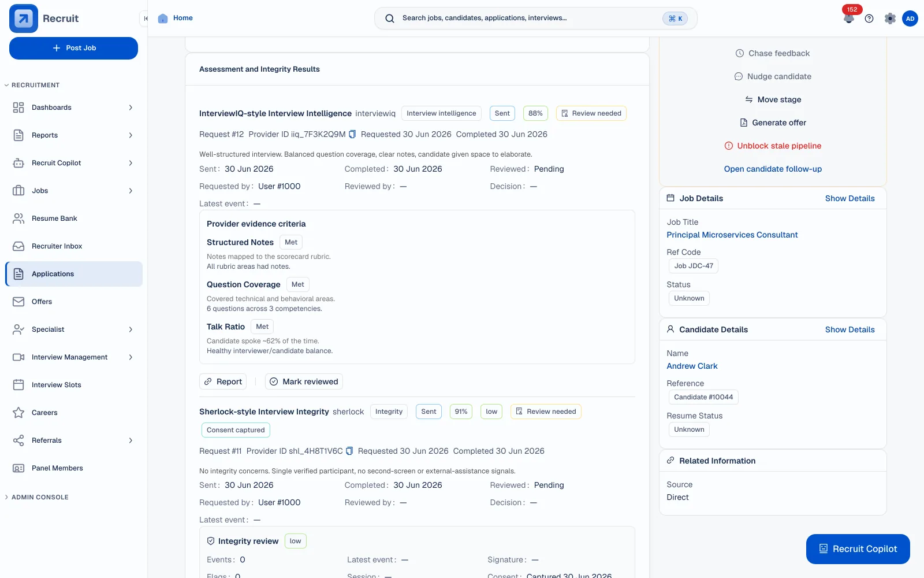Click the Post Job button
This screenshot has height=578, width=924.
73,48
